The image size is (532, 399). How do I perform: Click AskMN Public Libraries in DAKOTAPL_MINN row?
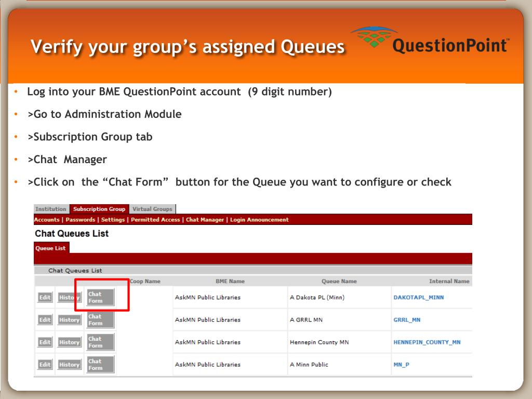click(x=208, y=298)
